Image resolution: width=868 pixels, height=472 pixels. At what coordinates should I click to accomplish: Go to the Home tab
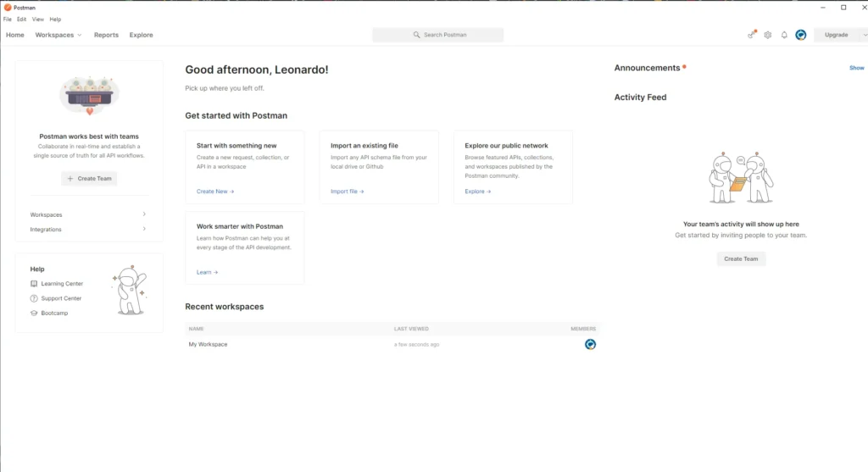(x=15, y=35)
